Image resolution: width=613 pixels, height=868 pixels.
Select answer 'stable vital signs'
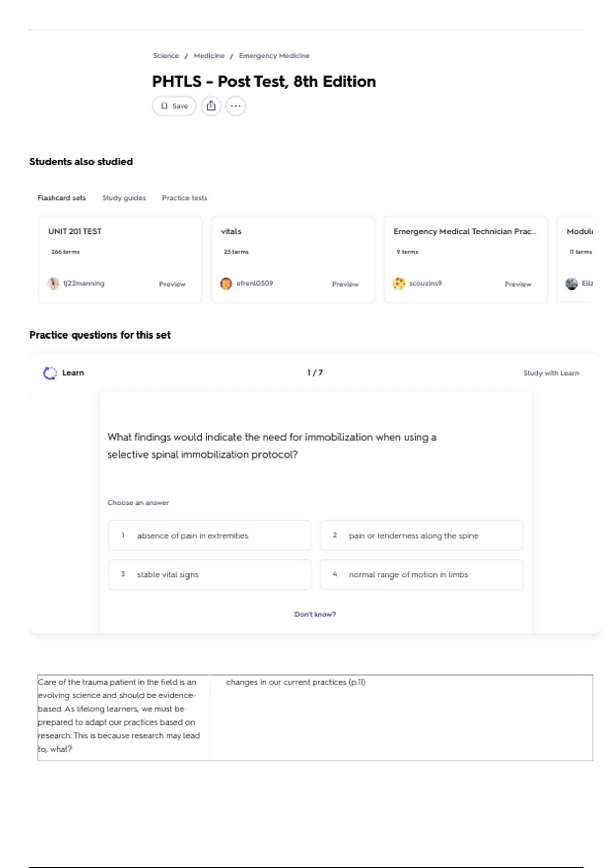(209, 575)
